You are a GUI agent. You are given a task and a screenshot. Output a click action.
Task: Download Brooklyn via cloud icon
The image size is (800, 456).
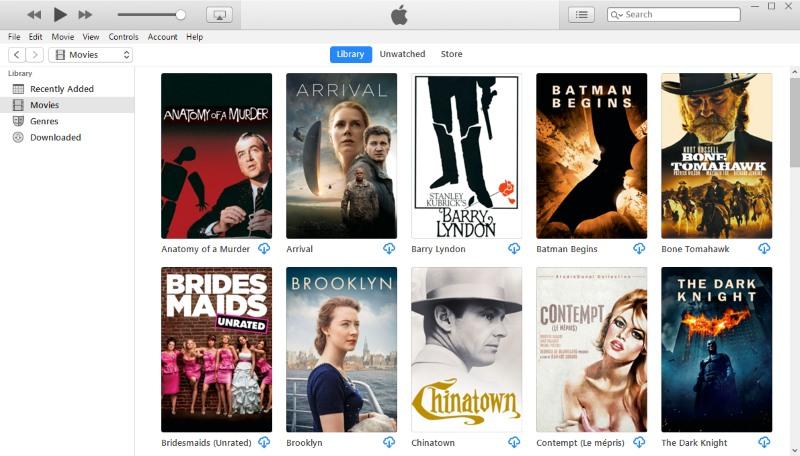pyautogui.click(x=389, y=442)
